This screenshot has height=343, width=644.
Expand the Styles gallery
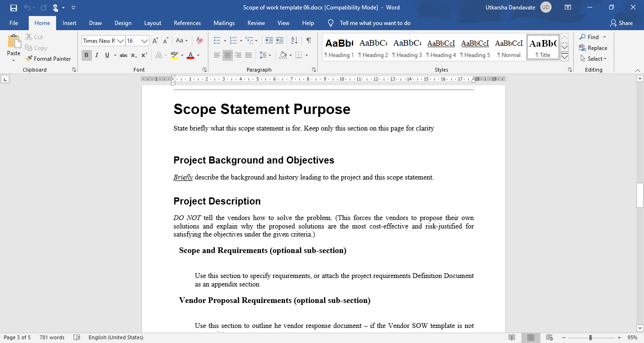pyautogui.click(x=564, y=57)
